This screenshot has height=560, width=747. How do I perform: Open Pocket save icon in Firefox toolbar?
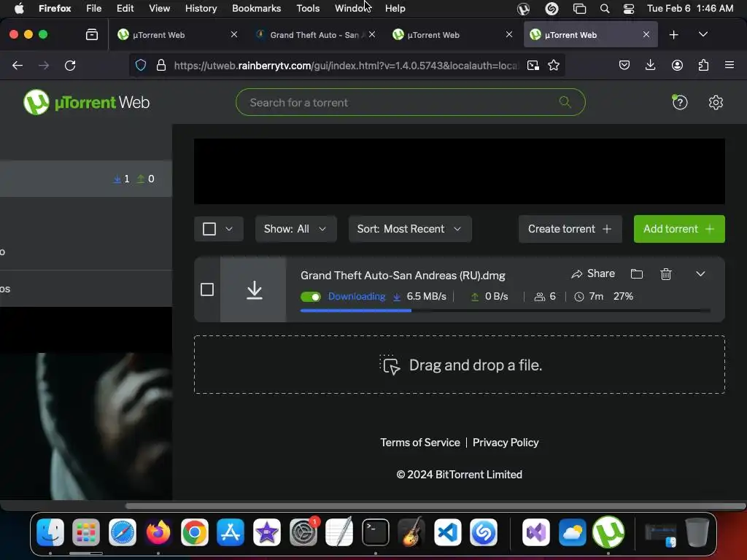[x=624, y=65]
